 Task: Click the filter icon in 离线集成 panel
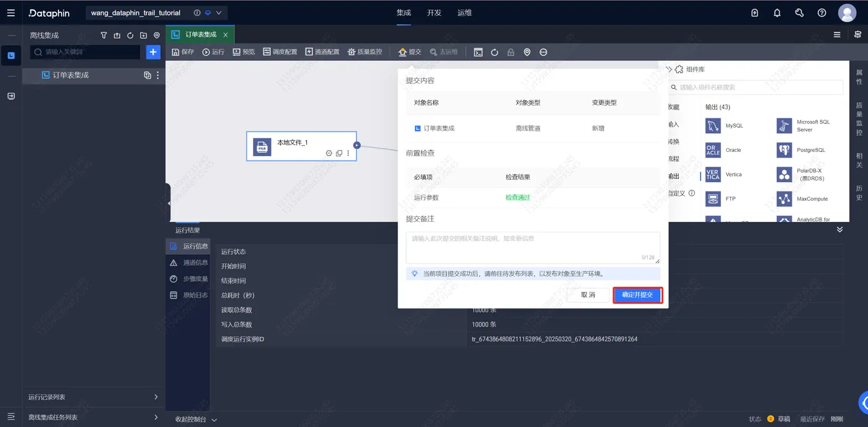[104, 35]
